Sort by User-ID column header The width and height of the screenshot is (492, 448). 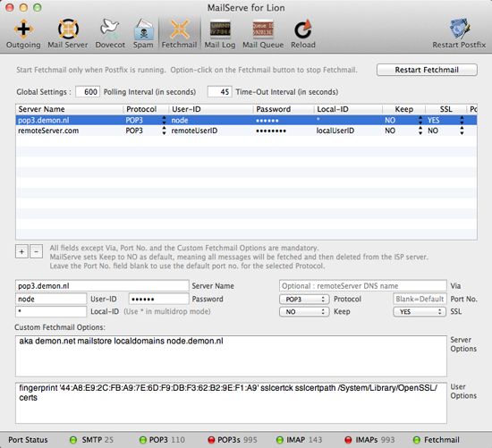tap(211, 109)
